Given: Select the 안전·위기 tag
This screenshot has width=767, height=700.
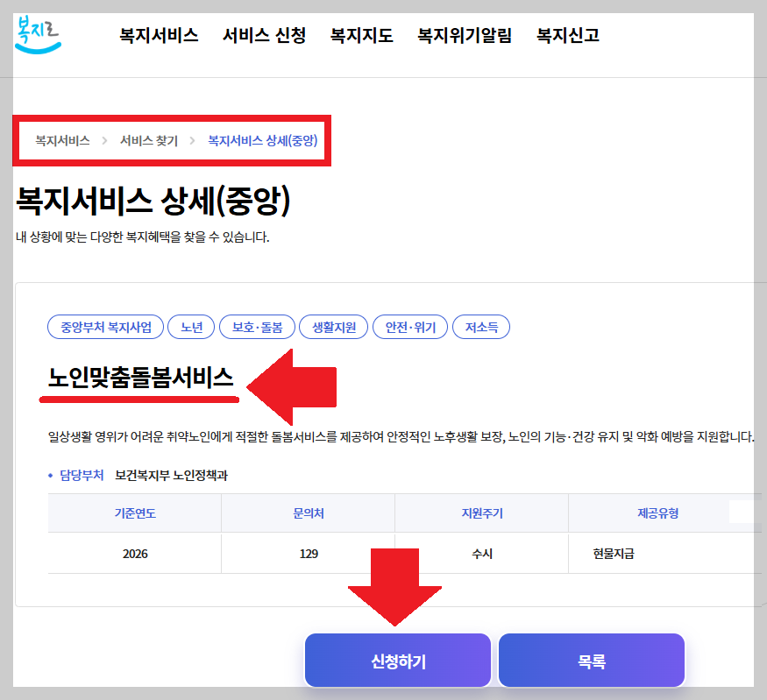Looking at the screenshot, I should (409, 326).
